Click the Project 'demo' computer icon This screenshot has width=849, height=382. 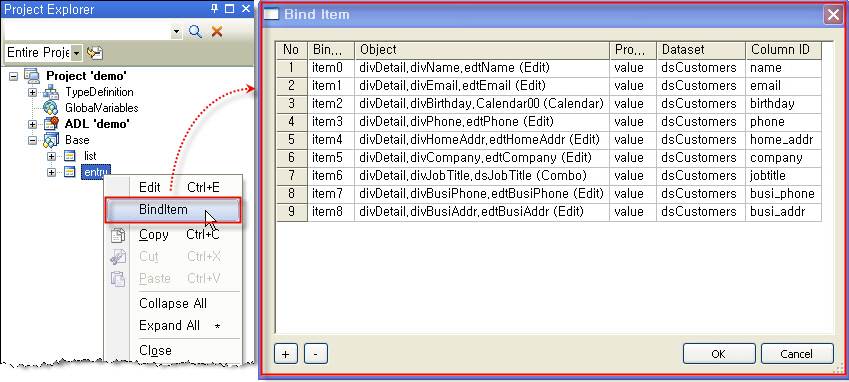click(x=32, y=76)
